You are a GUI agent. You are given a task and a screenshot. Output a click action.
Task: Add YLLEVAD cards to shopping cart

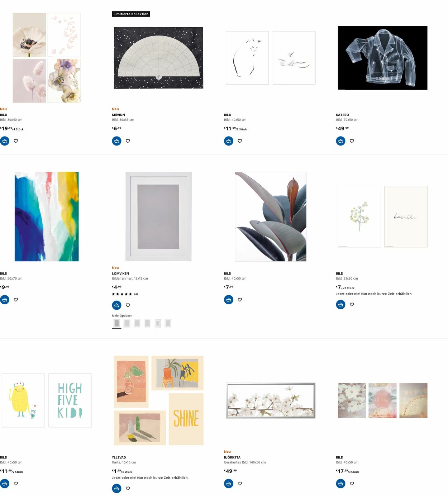pyautogui.click(x=116, y=488)
